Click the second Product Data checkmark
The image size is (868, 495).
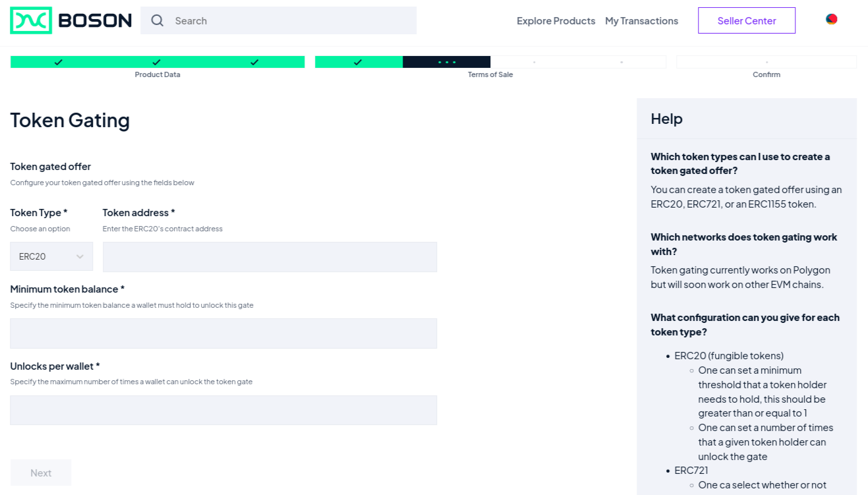[x=157, y=61]
